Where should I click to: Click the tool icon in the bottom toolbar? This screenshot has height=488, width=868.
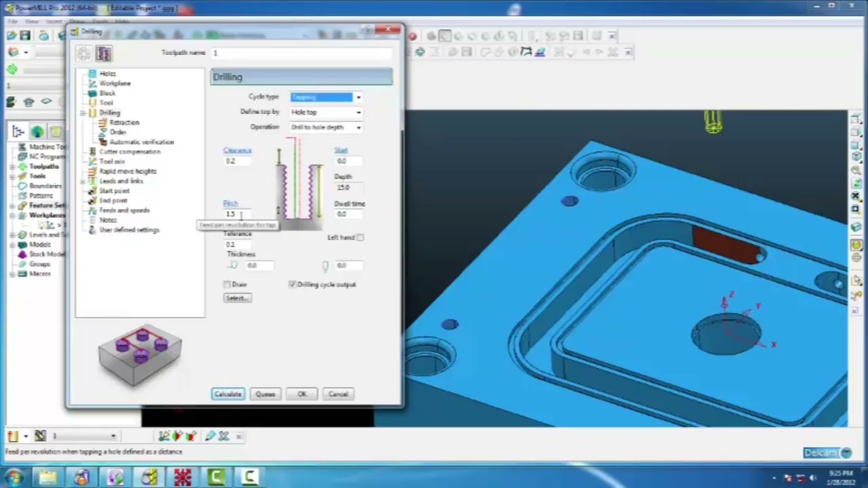[12, 436]
